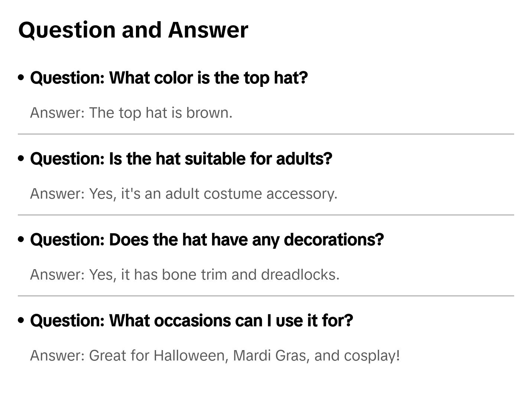The height and width of the screenshot is (398, 532).
Task: Click the divider under the brown hat answer
Action: (x=266, y=134)
